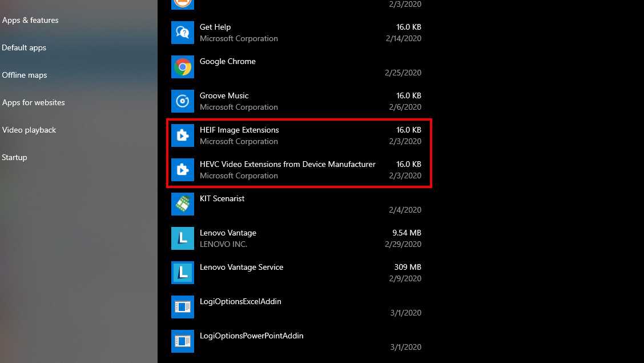Screen dimensions: 644x363
Task: Click the HEIF Image Extensions icon
Action: 183,135
